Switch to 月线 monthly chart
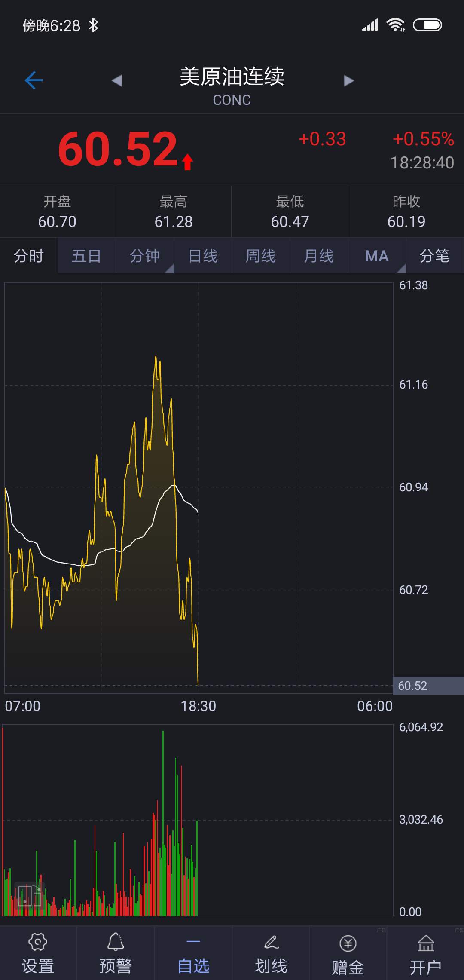Screen dimensions: 464x980 click(x=319, y=256)
